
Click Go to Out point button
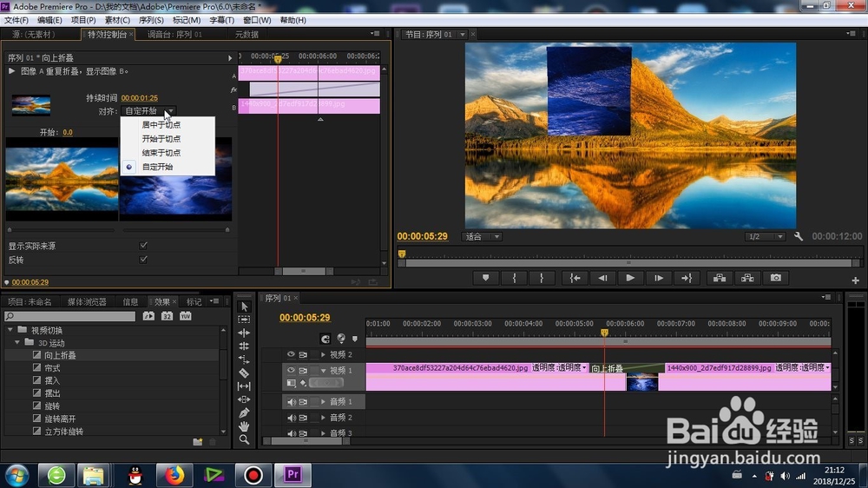click(x=687, y=278)
